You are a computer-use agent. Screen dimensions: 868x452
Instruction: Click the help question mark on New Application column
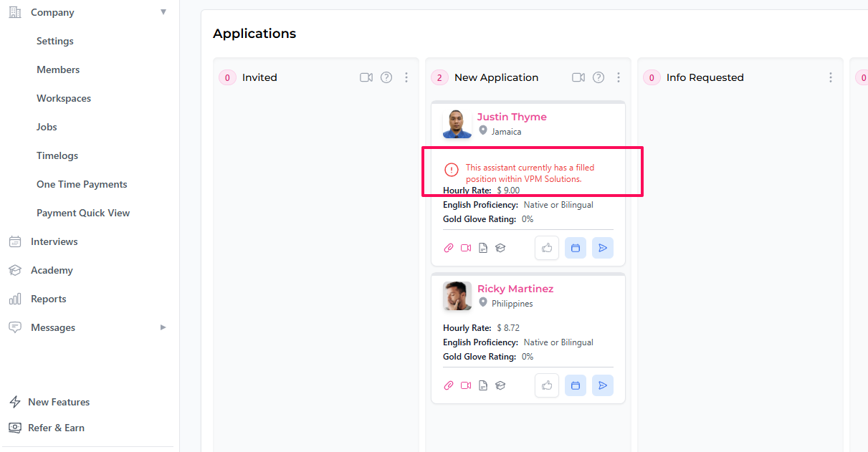pyautogui.click(x=598, y=77)
